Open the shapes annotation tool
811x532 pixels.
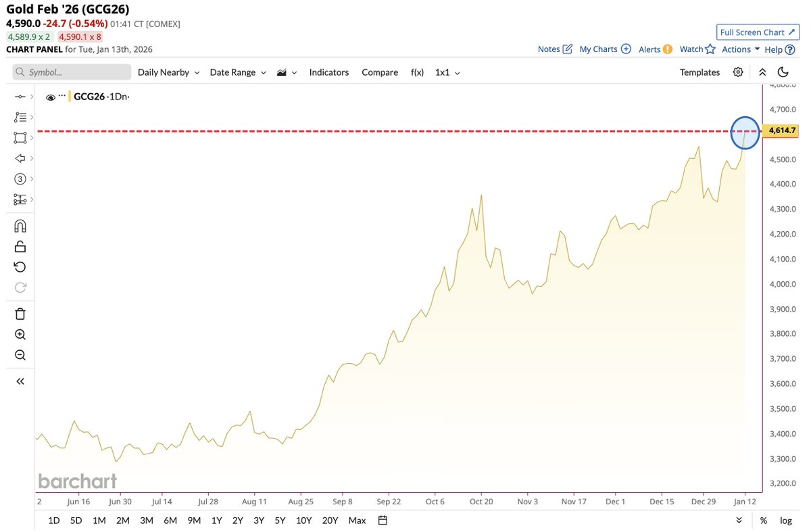[19, 137]
